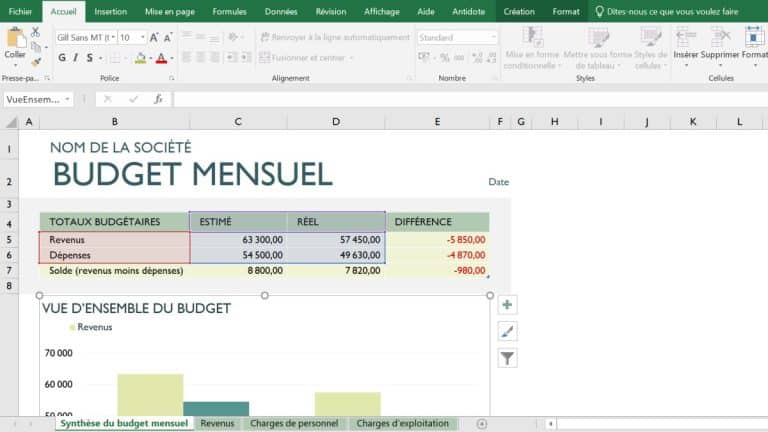
Task: Expand the name box dropdown arrow
Action: 68,99
